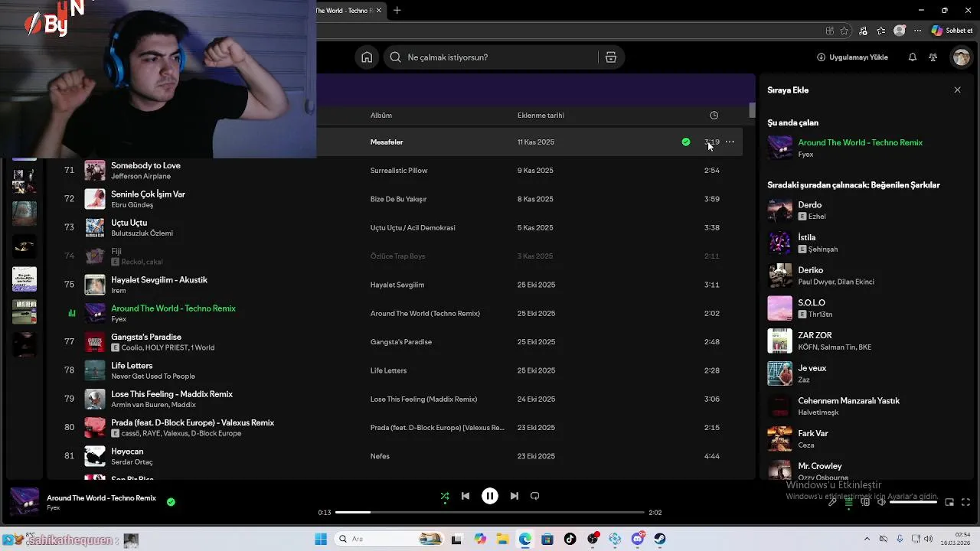Adjust the Spotify volume slider

pos(913,502)
